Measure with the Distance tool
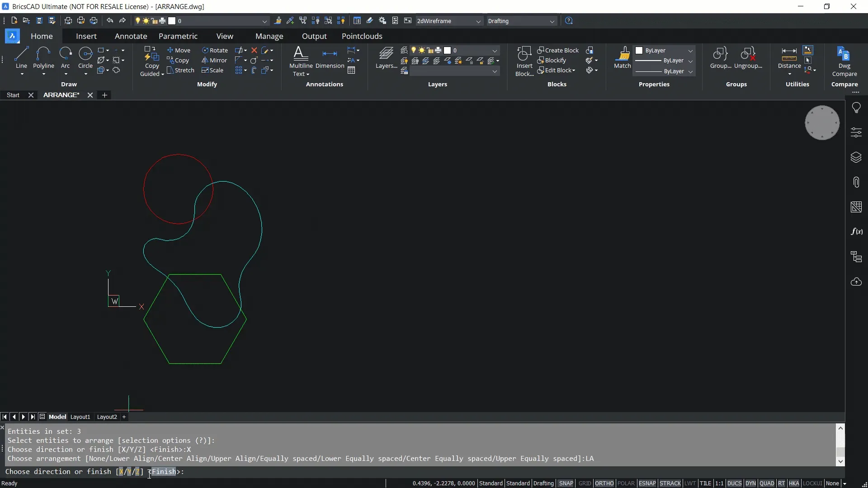 tap(789, 58)
